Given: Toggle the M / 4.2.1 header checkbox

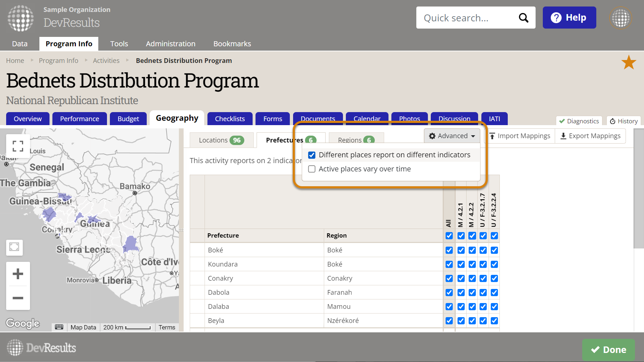Looking at the screenshot, I should tap(461, 236).
